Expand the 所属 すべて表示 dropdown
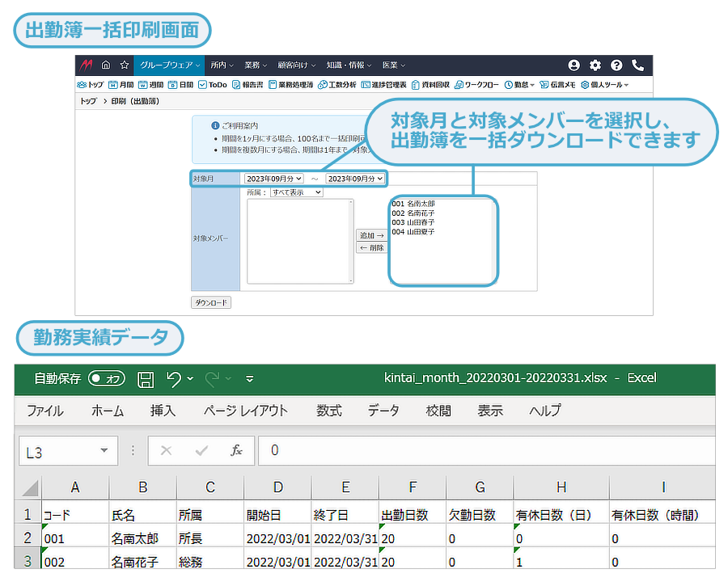This screenshot has height=582, width=728. [x=296, y=192]
